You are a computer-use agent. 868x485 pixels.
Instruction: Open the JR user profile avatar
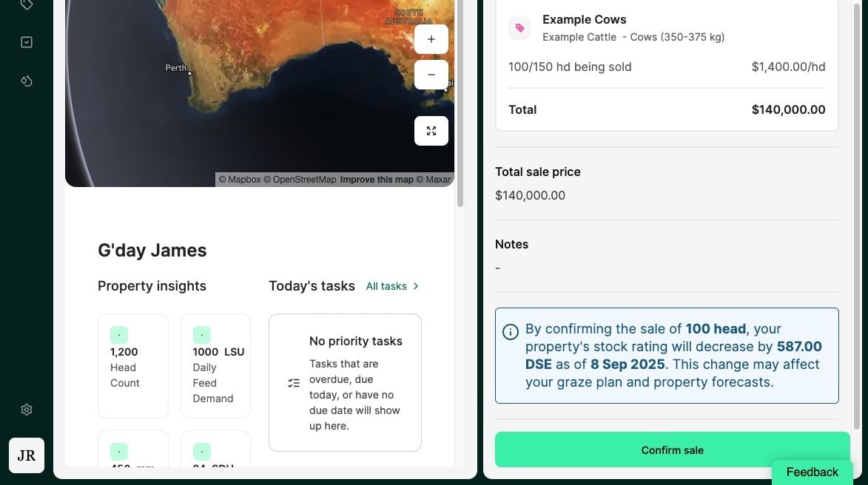tap(27, 455)
